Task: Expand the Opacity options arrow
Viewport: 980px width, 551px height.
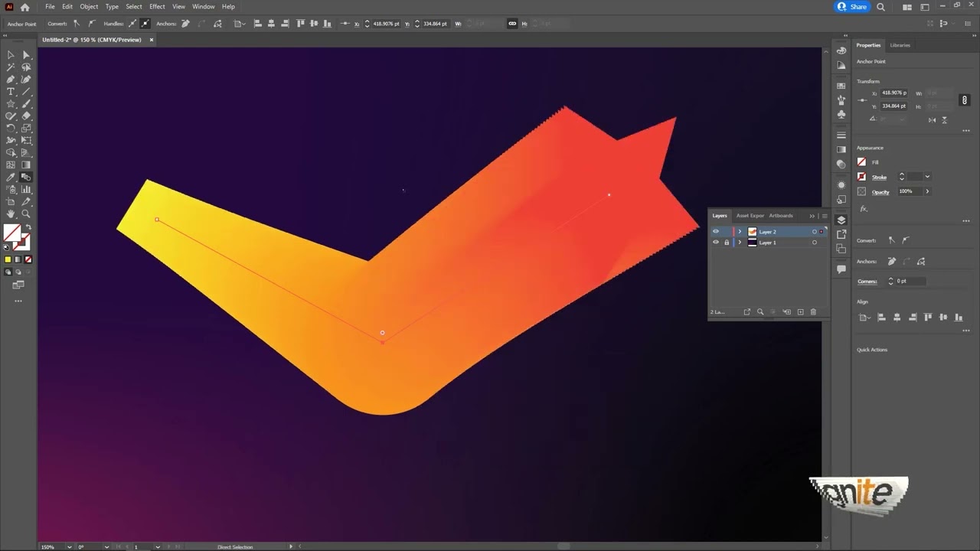Action: coord(927,191)
